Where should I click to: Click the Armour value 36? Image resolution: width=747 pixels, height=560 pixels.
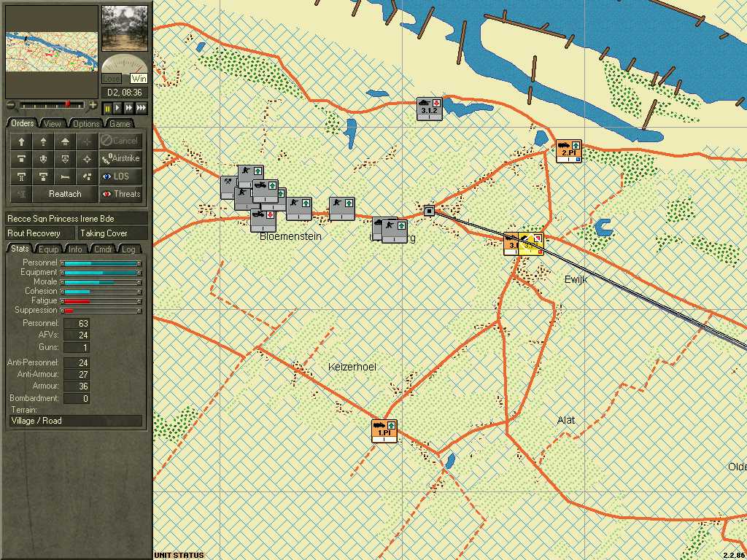[77, 386]
